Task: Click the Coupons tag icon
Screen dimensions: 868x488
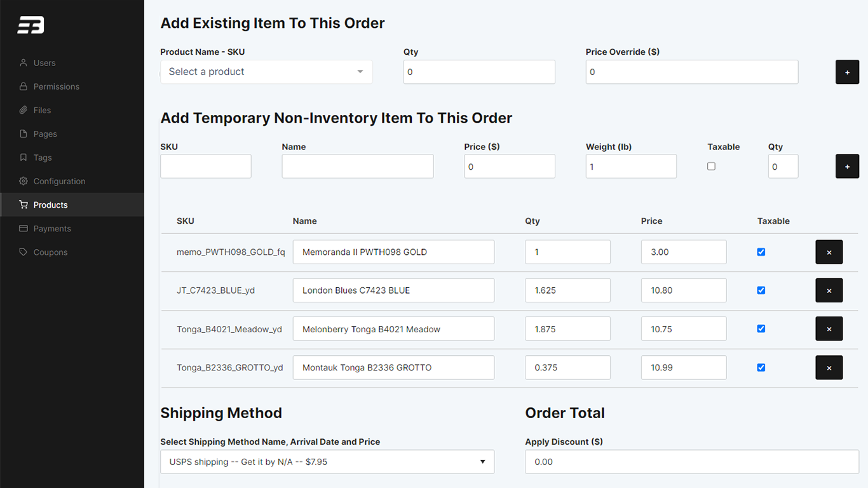Action: (x=24, y=252)
